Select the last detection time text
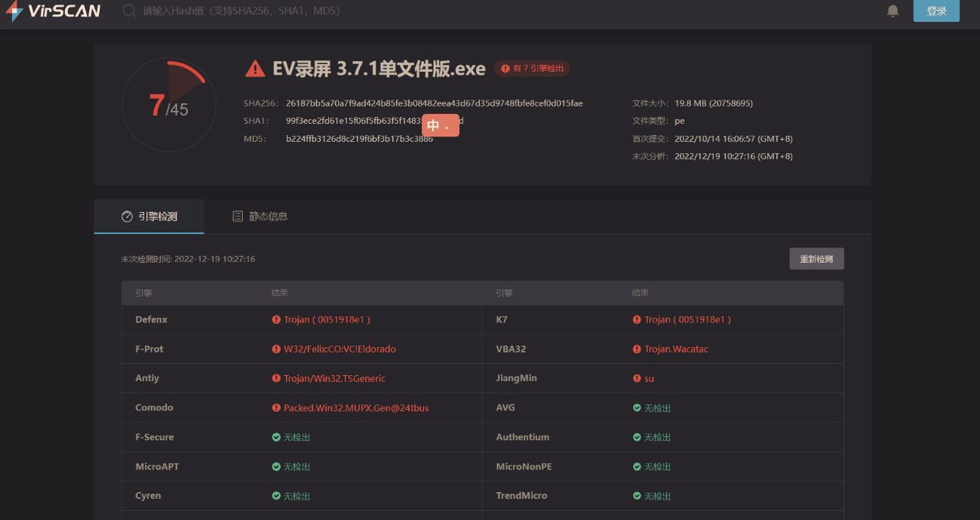Image resolution: width=980 pixels, height=520 pixels. [x=188, y=259]
